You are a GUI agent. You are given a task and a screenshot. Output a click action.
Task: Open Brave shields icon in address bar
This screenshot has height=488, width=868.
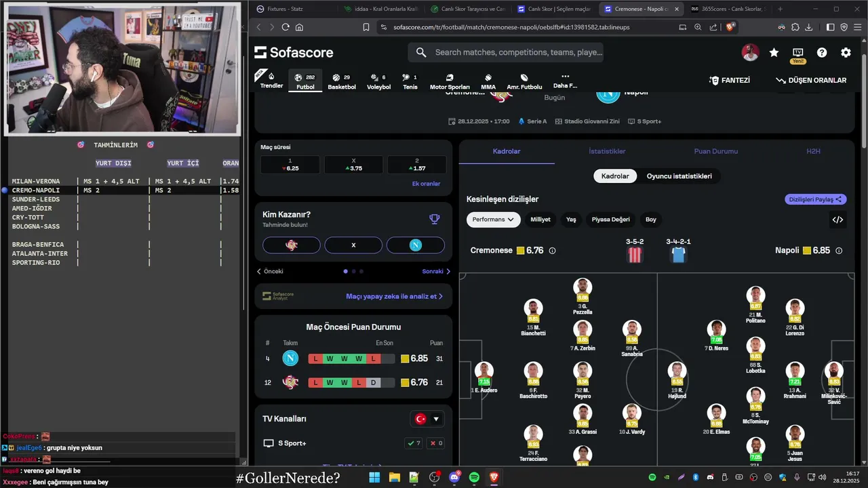click(x=730, y=27)
